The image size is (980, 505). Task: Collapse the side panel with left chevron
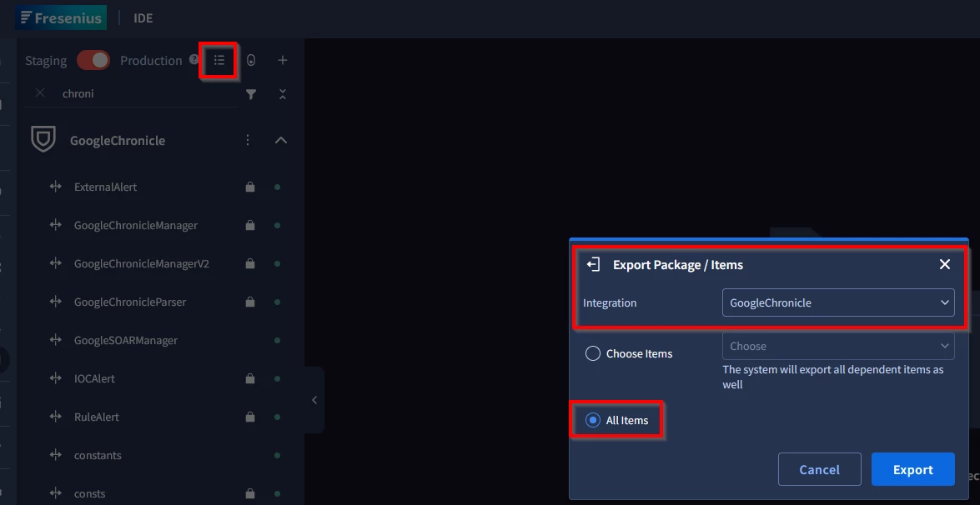pos(314,400)
